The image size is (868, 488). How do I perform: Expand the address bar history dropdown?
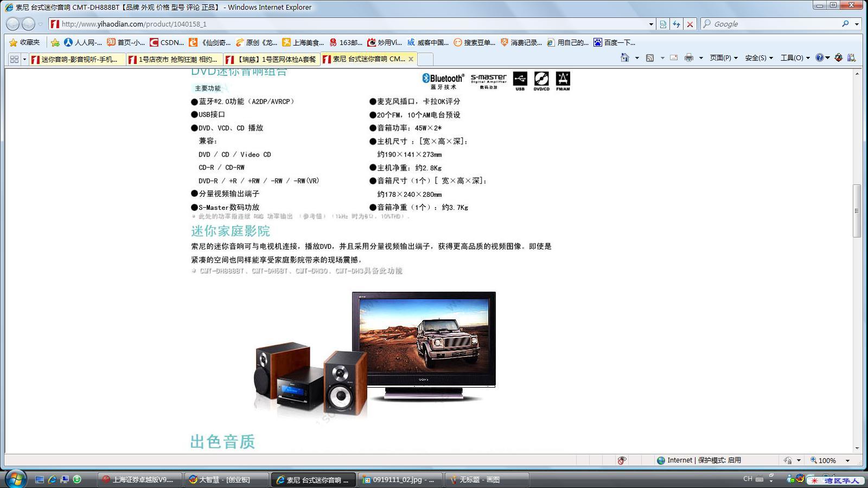(651, 24)
